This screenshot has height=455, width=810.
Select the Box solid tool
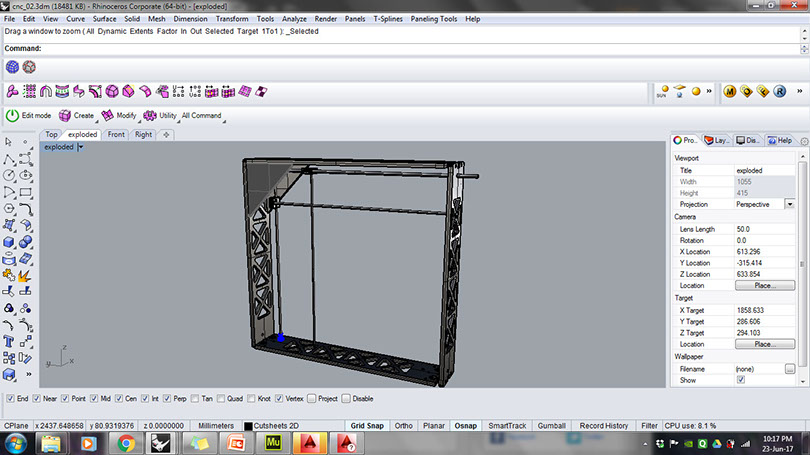pos(8,242)
